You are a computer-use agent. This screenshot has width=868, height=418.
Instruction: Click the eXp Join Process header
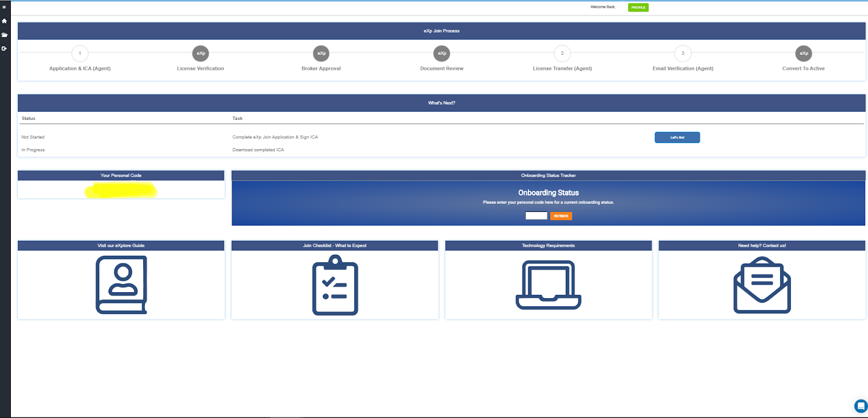coord(442,31)
